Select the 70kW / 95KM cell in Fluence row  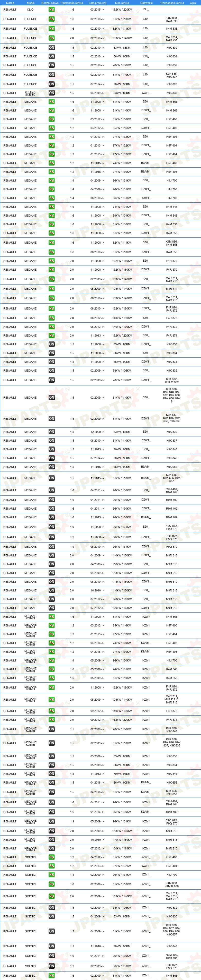[122, 84]
